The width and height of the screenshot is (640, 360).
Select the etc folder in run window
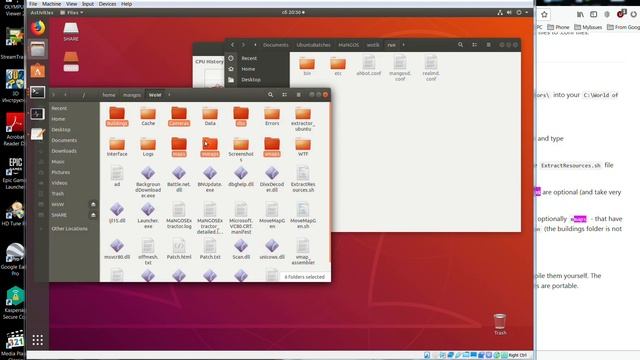pyautogui.click(x=338, y=66)
